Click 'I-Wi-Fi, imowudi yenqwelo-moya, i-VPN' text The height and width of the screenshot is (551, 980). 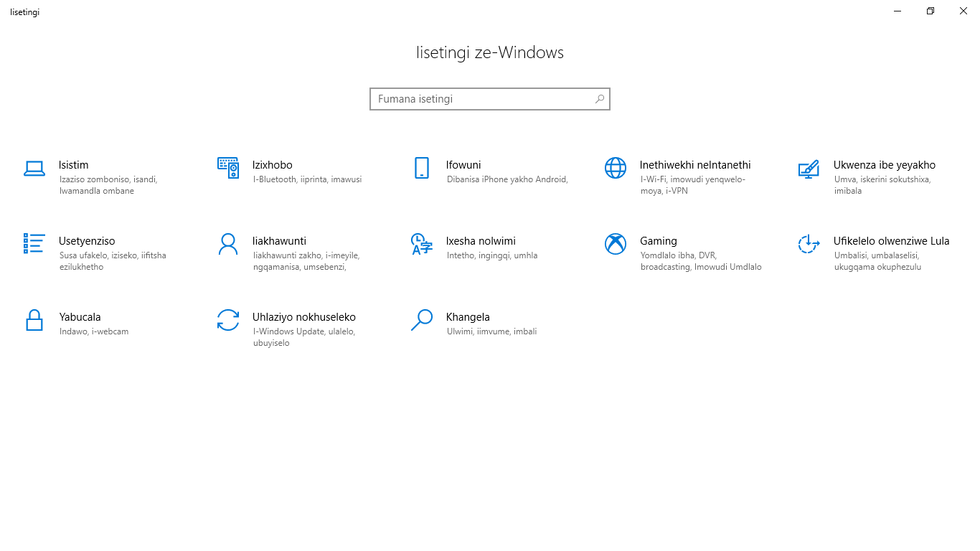(x=693, y=185)
